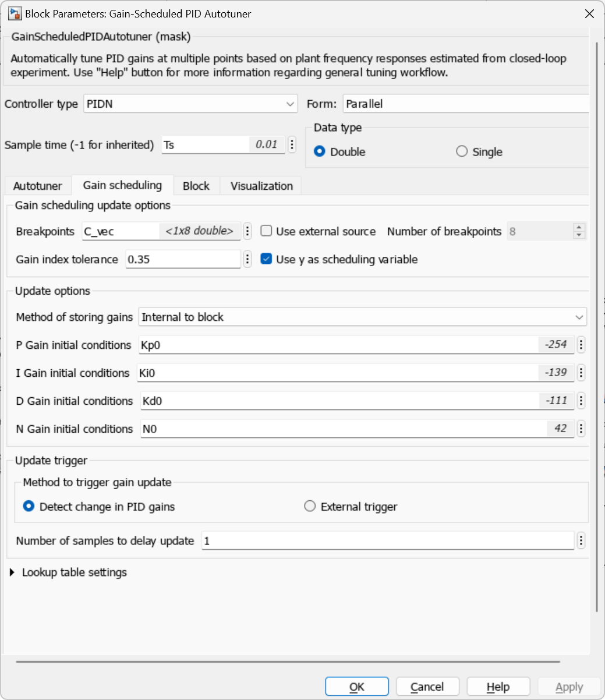Open the Controller type dropdown
Image resolution: width=605 pixels, height=700 pixels.
pyautogui.click(x=190, y=104)
